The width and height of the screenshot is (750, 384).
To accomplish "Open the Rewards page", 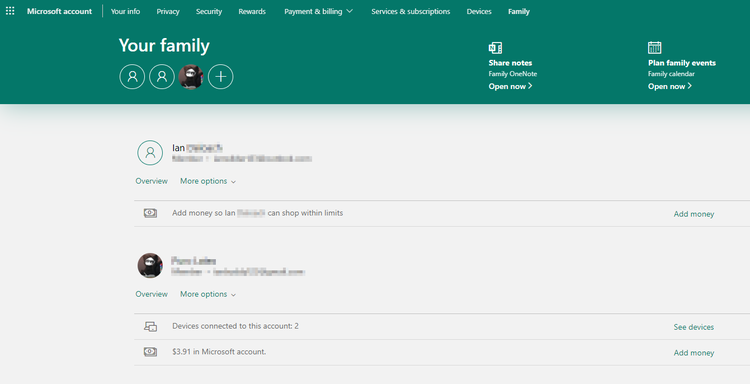I will click(x=252, y=11).
